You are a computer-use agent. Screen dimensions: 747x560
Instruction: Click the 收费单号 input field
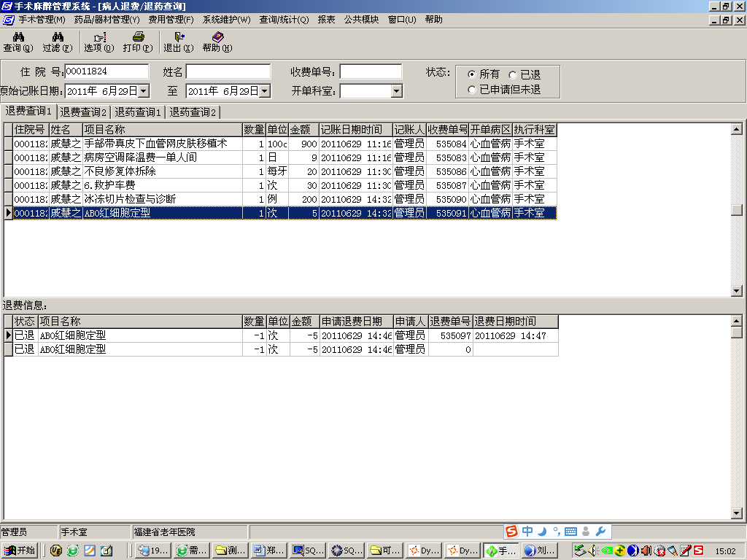[371, 71]
